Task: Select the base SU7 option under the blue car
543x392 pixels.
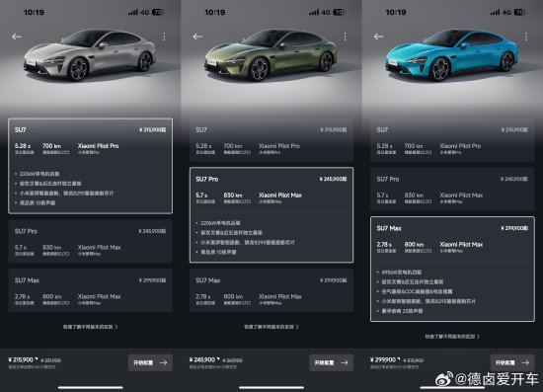Action: (452, 139)
